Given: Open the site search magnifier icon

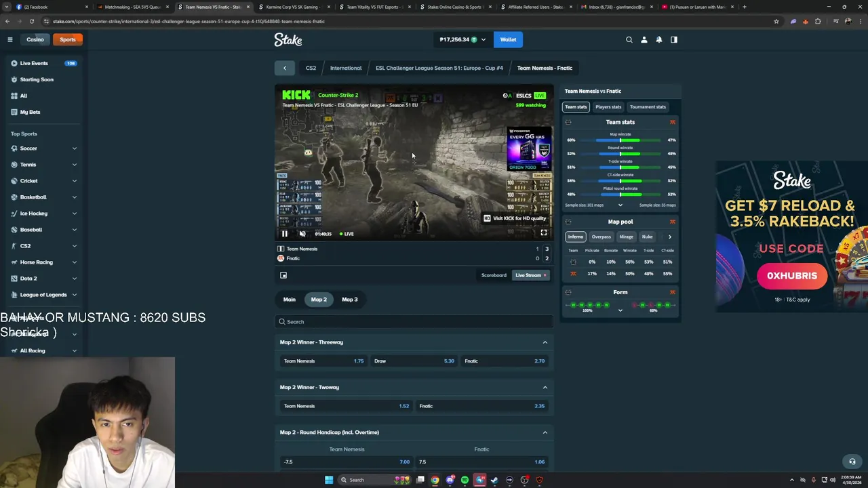Looking at the screenshot, I should [629, 39].
